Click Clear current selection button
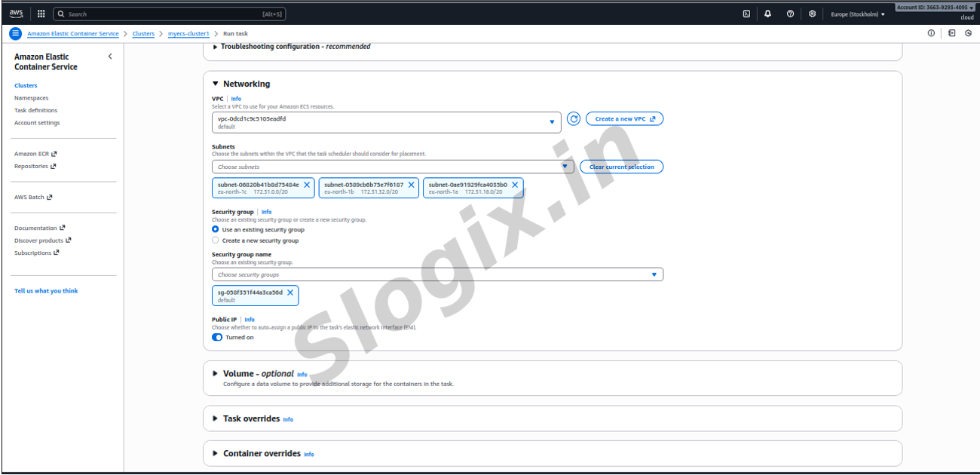 tap(621, 167)
